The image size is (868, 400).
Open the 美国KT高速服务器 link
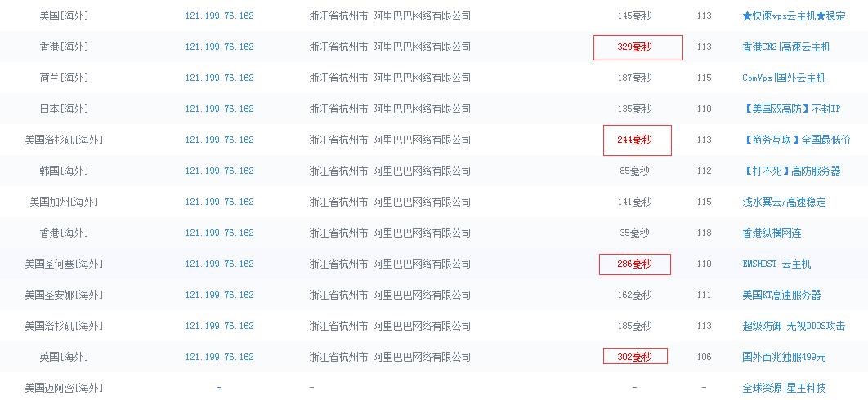(x=781, y=295)
